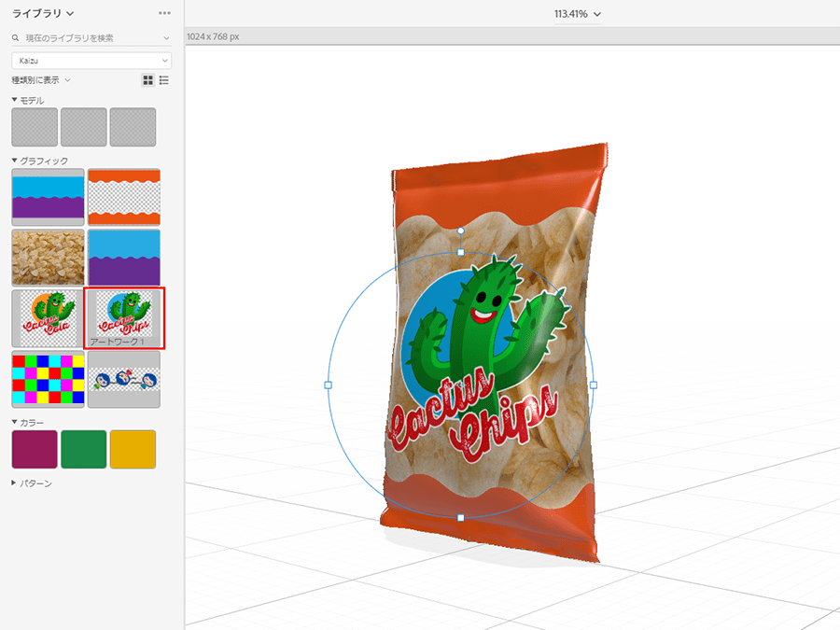840x630 pixels.
Task: Click the top scale handle of the decal
Action: (461, 252)
